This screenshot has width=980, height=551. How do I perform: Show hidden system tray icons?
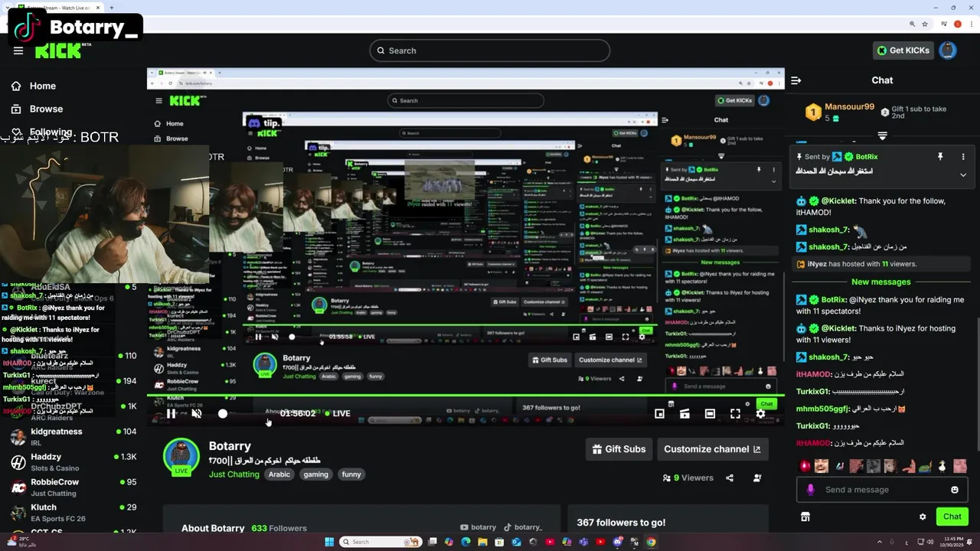click(879, 542)
